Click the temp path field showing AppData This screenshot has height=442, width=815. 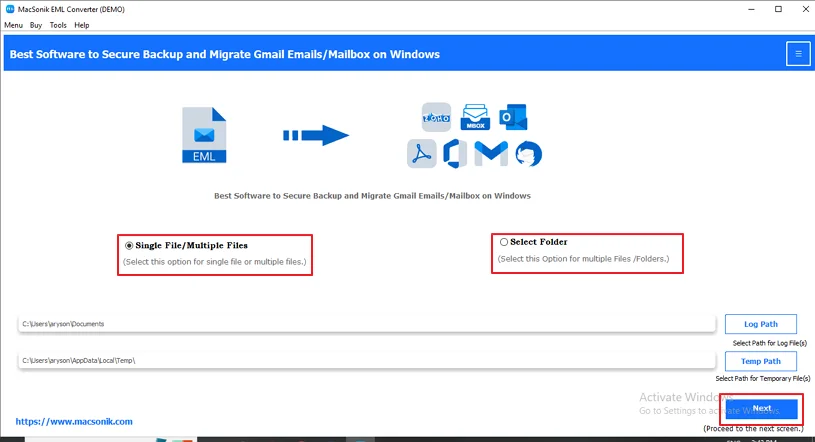(367, 360)
